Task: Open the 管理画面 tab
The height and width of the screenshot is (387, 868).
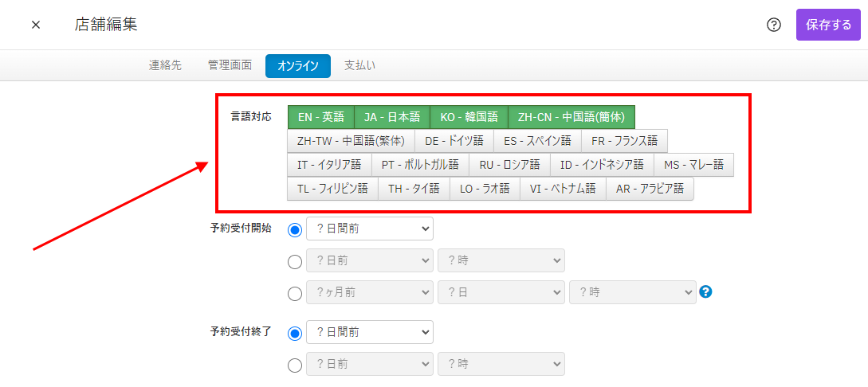Action: tap(230, 65)
